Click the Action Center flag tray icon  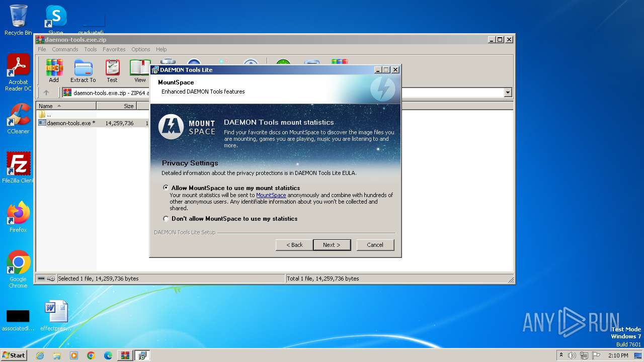pyautogui.click(x=596, y=355)
